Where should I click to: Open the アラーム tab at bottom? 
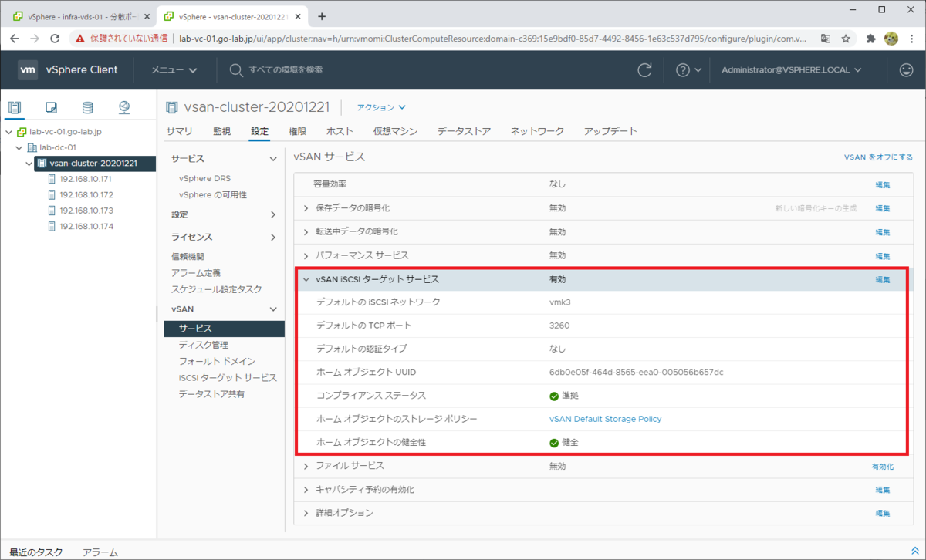100,552
